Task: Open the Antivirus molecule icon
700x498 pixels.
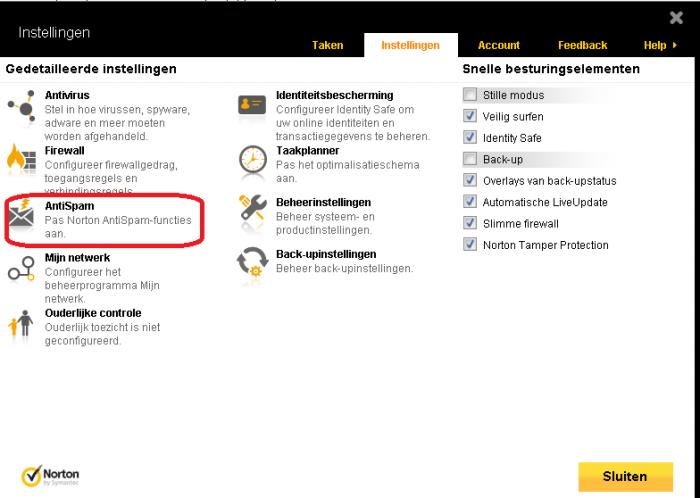Action: tap(21, 107)
